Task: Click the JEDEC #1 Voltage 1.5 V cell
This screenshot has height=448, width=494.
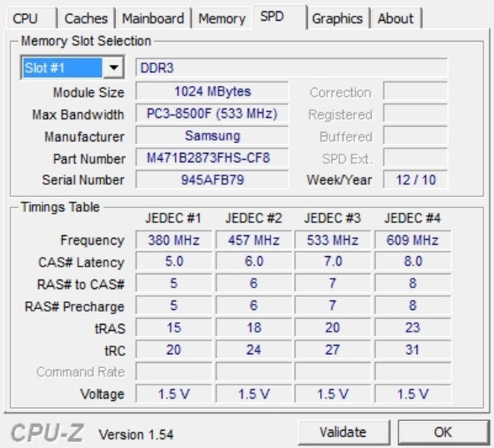Action: tap(173, 393)
